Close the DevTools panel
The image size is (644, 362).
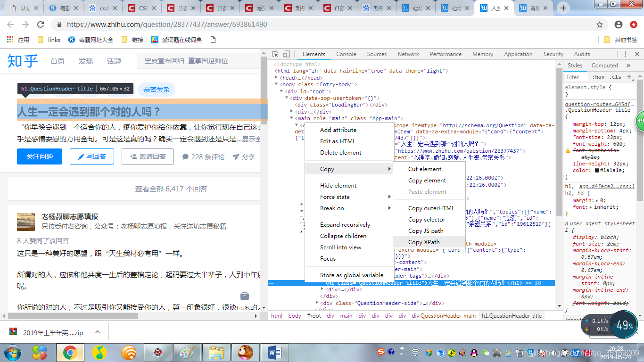coord(637,54)
